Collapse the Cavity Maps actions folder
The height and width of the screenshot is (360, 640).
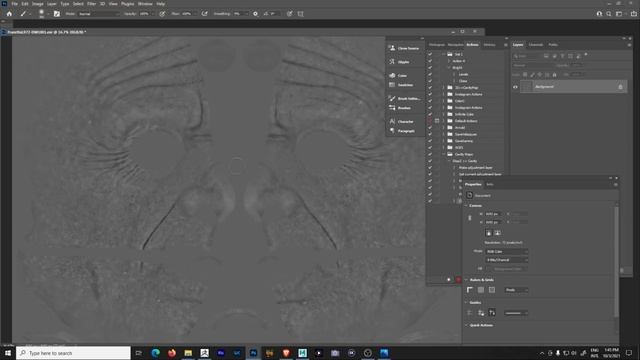click(x=444, y=154)
